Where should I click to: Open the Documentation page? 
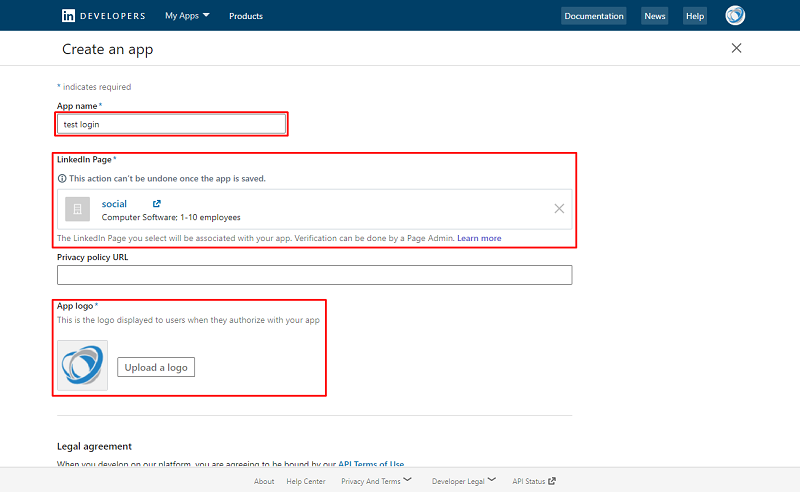coord(593,16)
